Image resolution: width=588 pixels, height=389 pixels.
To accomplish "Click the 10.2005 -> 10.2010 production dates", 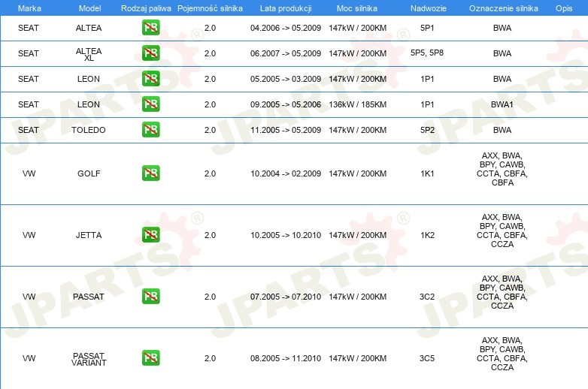I will [286, 235].
